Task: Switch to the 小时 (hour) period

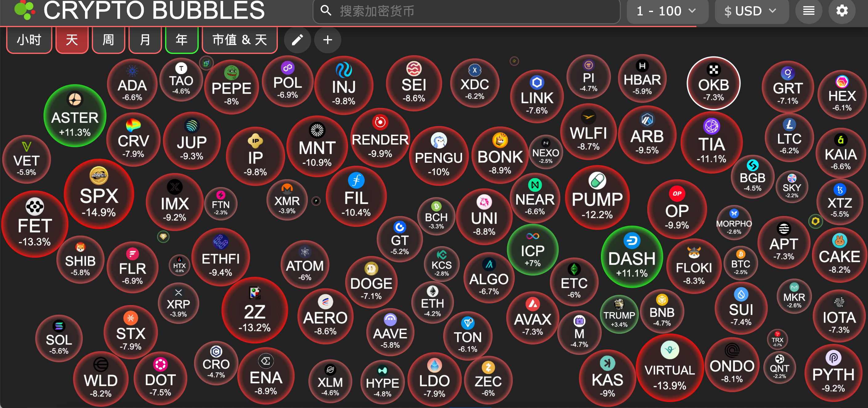Action: point(29,40)
